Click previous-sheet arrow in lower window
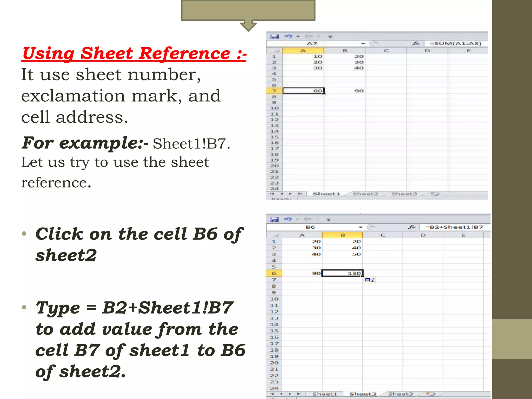532x399 pixels. point(281,394)
